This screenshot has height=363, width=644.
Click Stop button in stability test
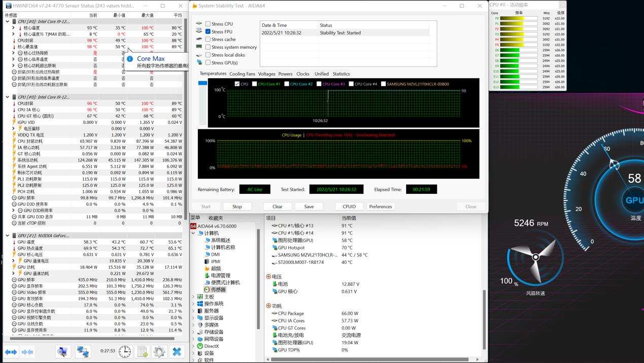click(237, 207)
